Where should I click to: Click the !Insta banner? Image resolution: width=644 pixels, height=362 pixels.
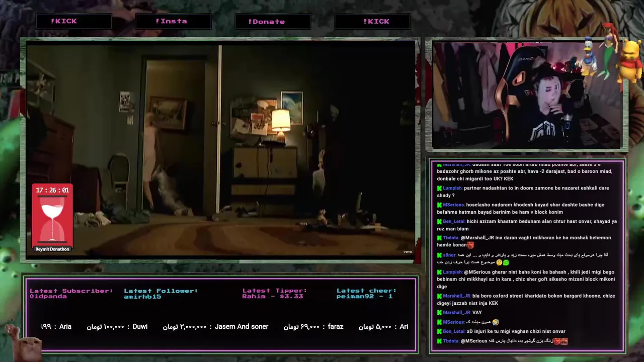point(173,21)
